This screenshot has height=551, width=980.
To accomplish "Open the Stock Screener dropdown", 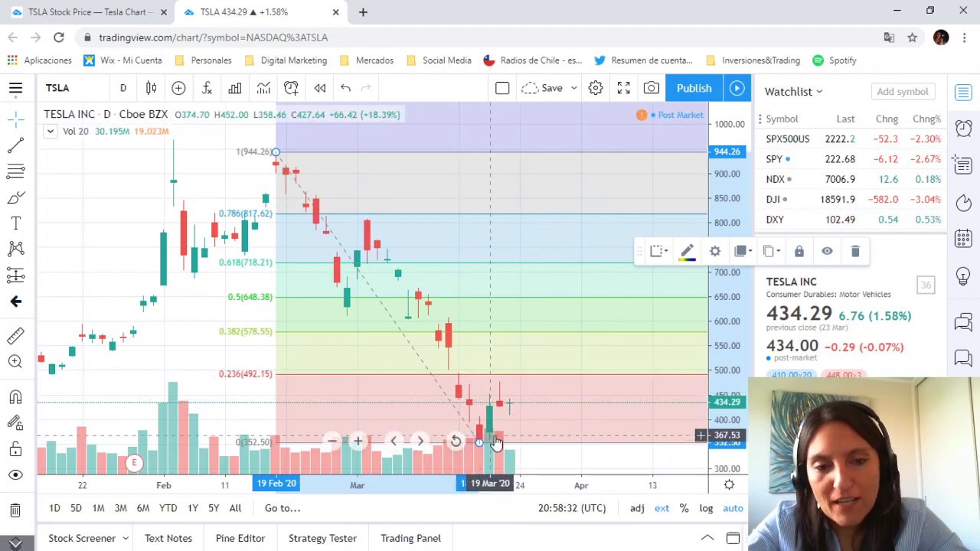I will tap(87, 538).
